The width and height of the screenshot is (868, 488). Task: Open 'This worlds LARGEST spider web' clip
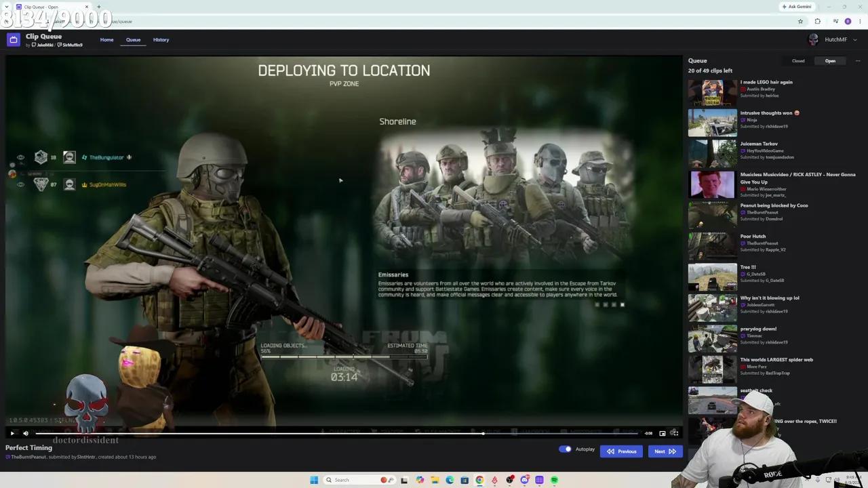pos(776,360)
